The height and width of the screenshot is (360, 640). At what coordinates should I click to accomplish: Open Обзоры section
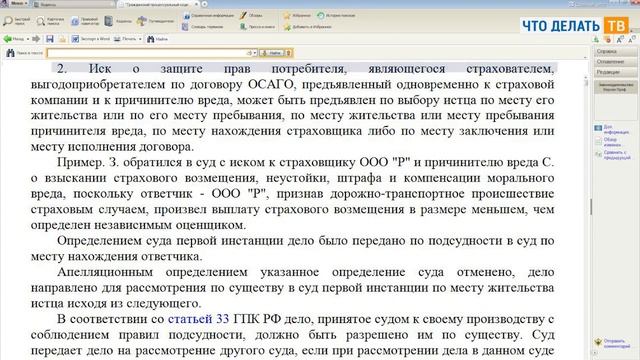pyautogui.click(x=251, y=16)
